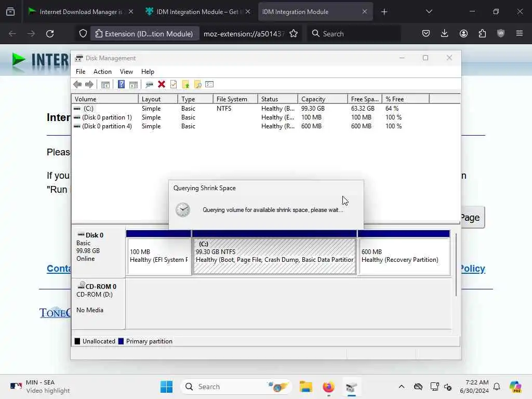The height and width of the screenshot is (399, 532).
Task: Sort by the Volume column header
Action: click(x=105, y=99)
